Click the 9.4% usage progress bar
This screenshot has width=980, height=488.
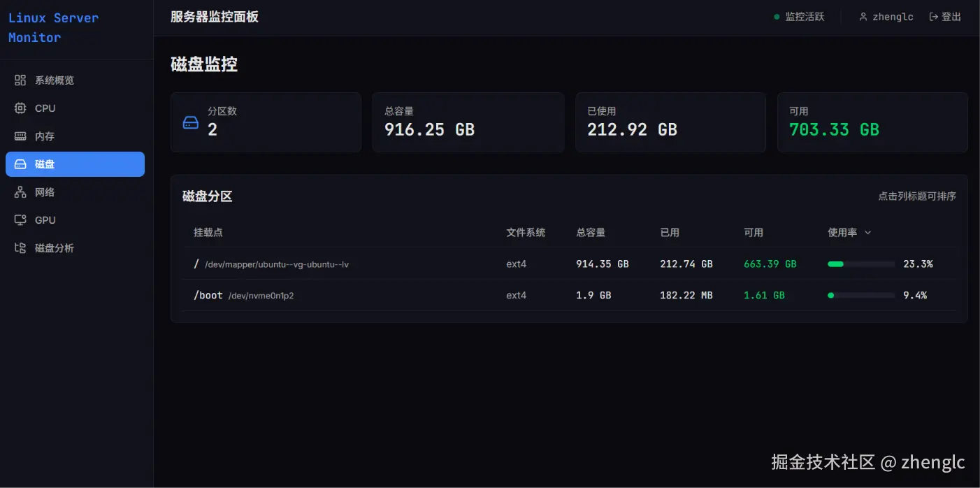(x=861, y=296)
